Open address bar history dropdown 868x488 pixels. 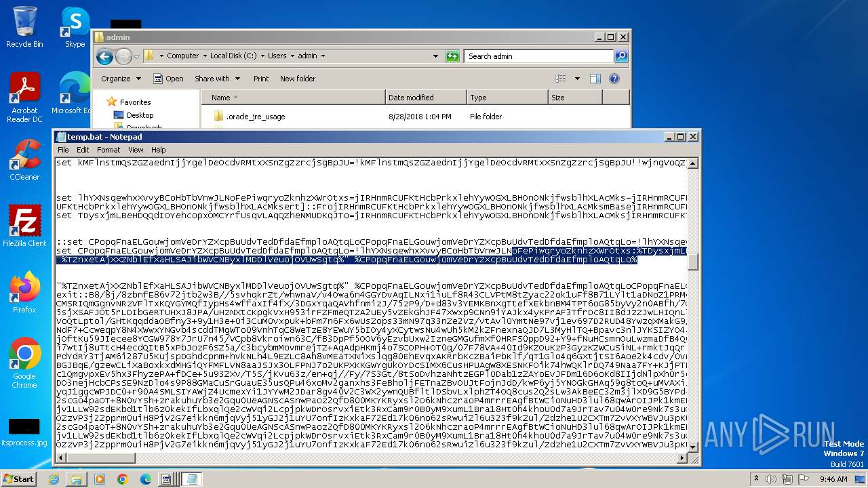(x=435, y=56)
